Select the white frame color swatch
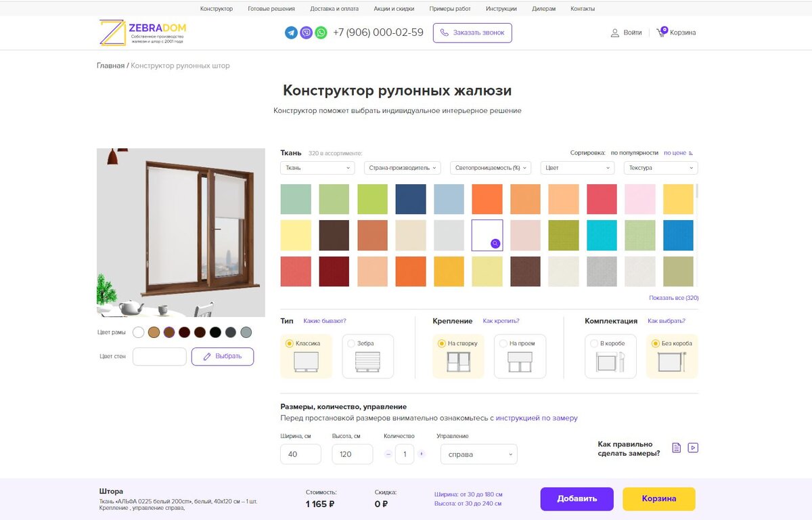 tap(138, 332)
